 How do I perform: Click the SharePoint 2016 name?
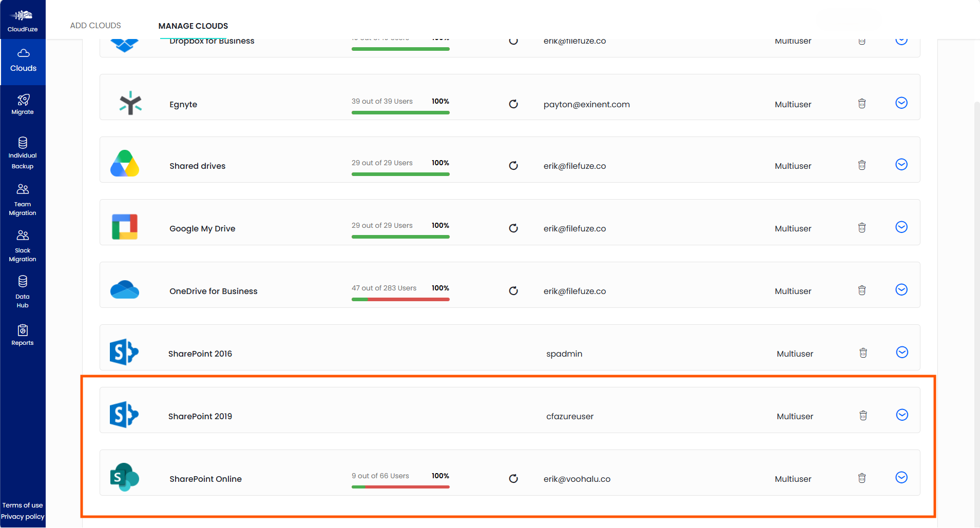[200, 354]
